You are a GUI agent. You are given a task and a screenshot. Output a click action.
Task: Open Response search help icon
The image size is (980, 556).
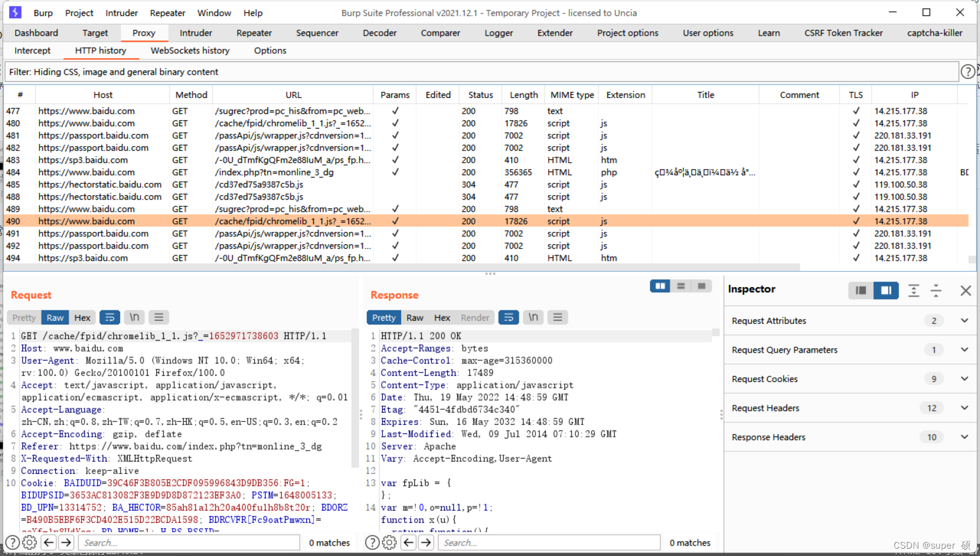pyautogui.click(x=372, y=543)
